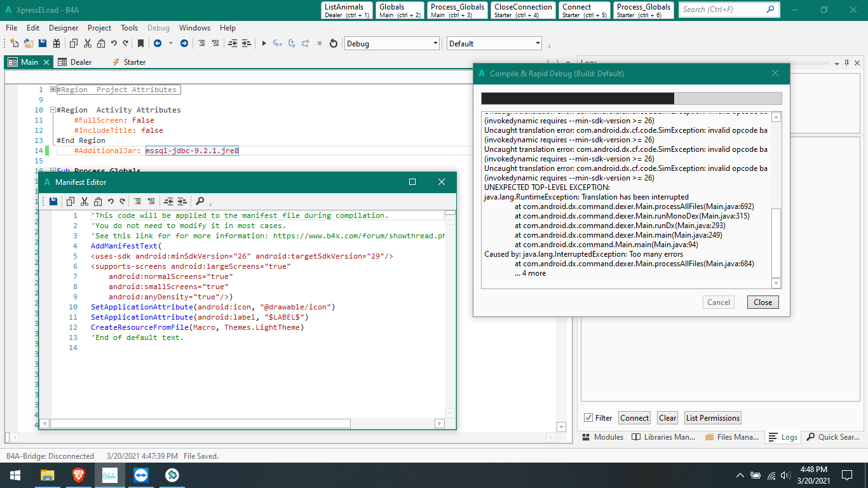Click the bookmark icon in main toolbar
This screenshot has height=488, width=868.
click(x=140, y=44)
